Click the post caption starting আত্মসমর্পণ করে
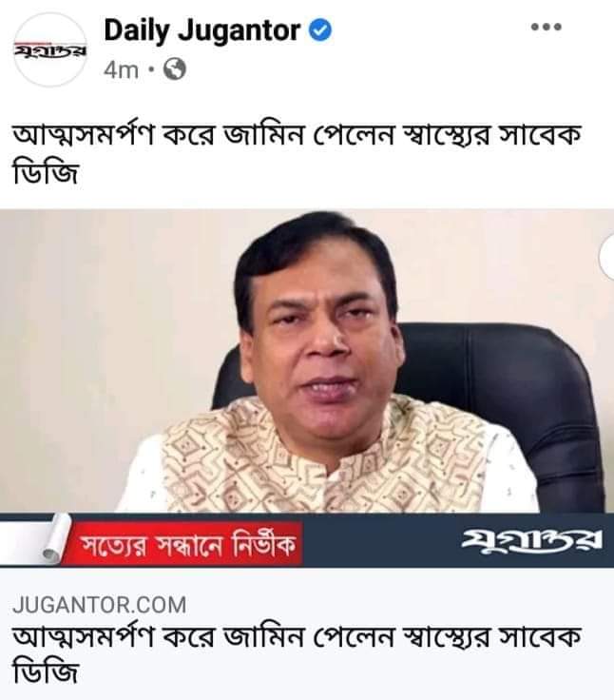The width and height of the screenshot is (614, 700). (x=297, y=153)
